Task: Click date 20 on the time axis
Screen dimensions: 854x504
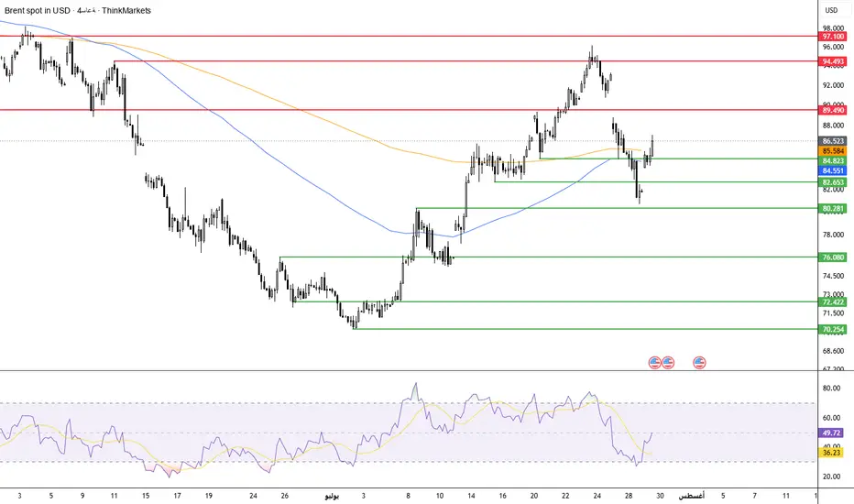Action: pyautogui.click(x=533, y=496)
